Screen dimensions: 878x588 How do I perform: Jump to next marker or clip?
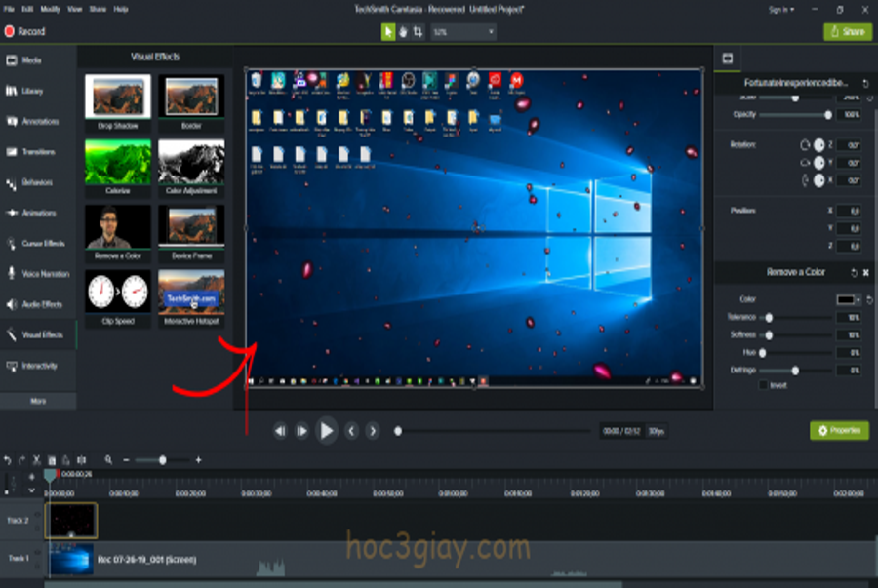click(373, 431)
